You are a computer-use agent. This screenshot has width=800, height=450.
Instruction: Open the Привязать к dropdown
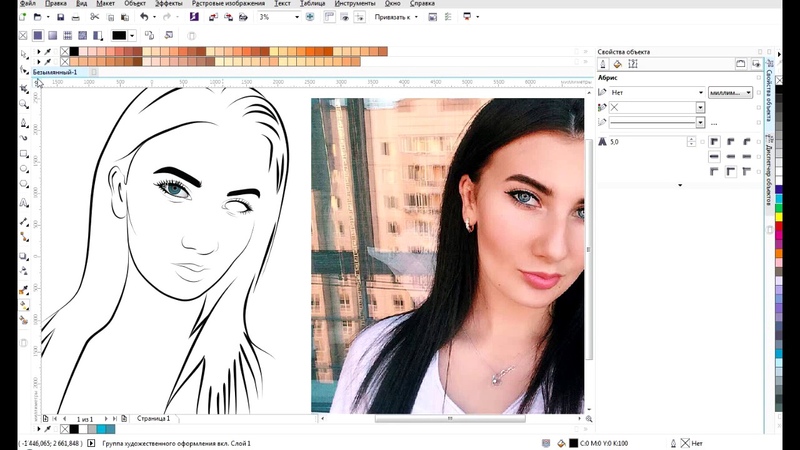point(396,17)
